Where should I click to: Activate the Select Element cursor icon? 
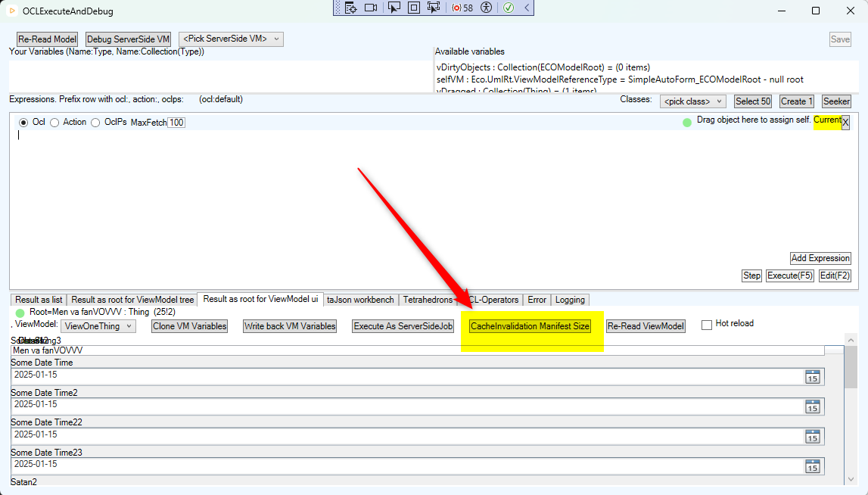tap(394, 8)
